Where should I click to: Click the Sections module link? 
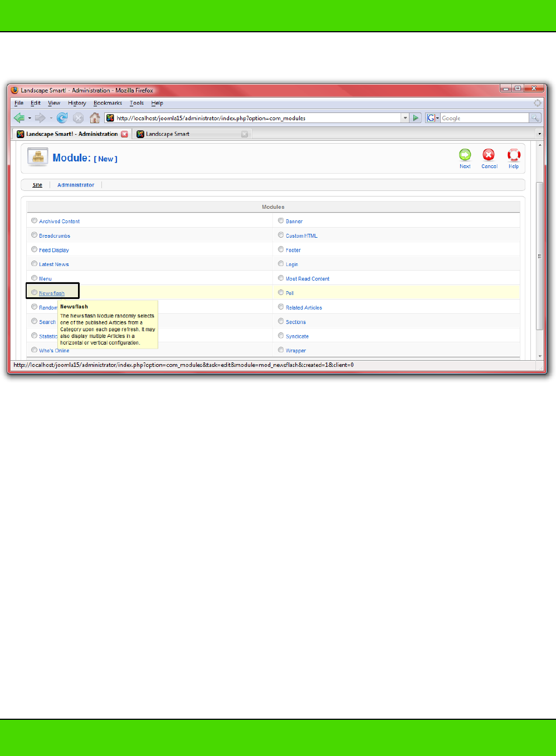(x=296, y=322)
